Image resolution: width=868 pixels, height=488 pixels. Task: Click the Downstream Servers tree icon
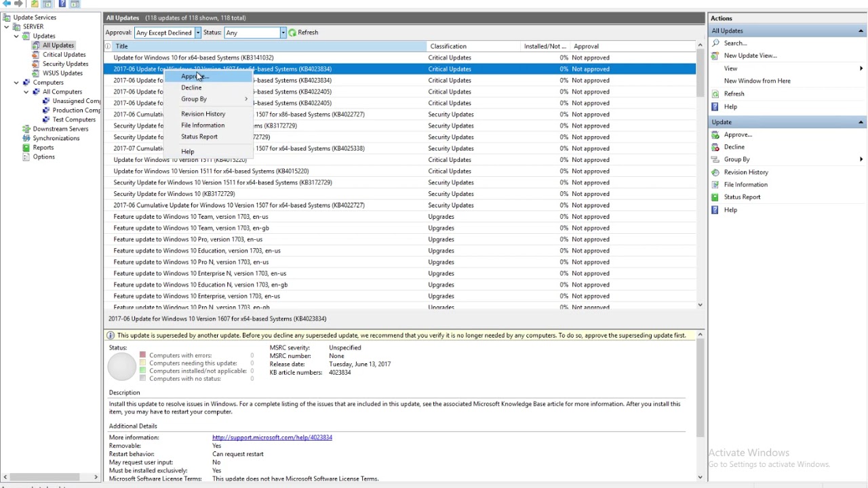(26, 129)
